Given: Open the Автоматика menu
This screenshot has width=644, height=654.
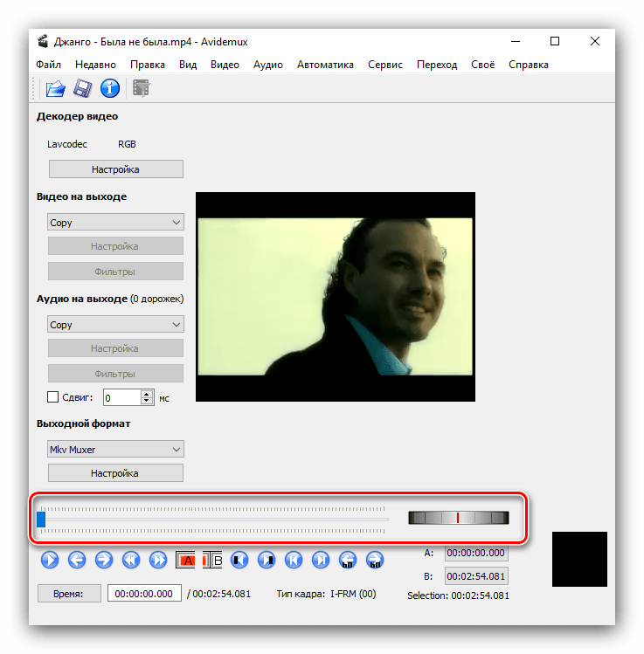Looking at the screenshot, I should [325, 65].
